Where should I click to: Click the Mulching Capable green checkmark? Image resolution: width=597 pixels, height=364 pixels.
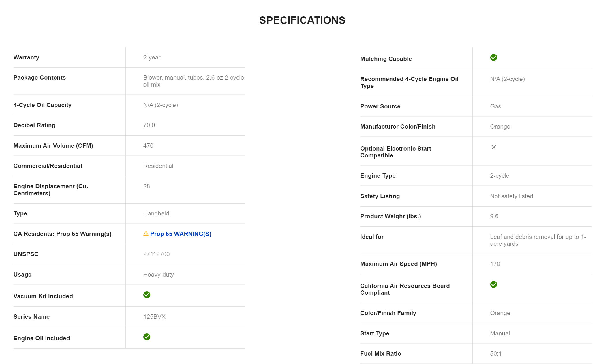(493, 57)
